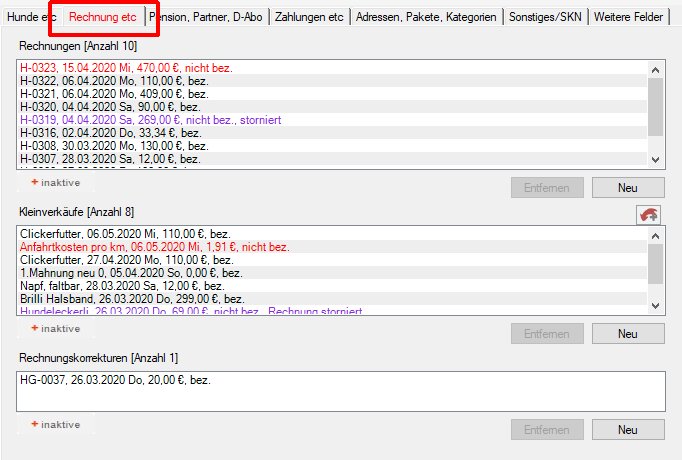Show inaktive entries under Rechnungskorrekturen
Viewport: 682px width, 460px height.
point(56,425)
